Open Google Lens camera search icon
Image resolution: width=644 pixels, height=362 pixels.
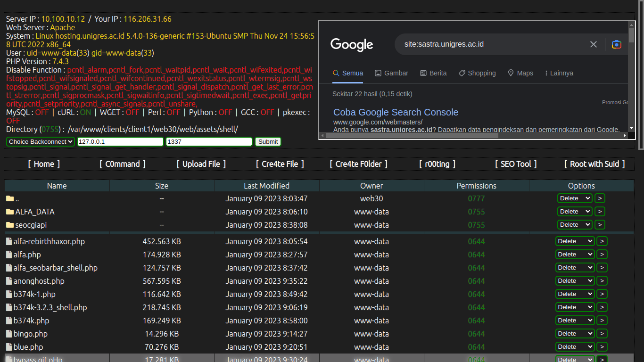616,44
